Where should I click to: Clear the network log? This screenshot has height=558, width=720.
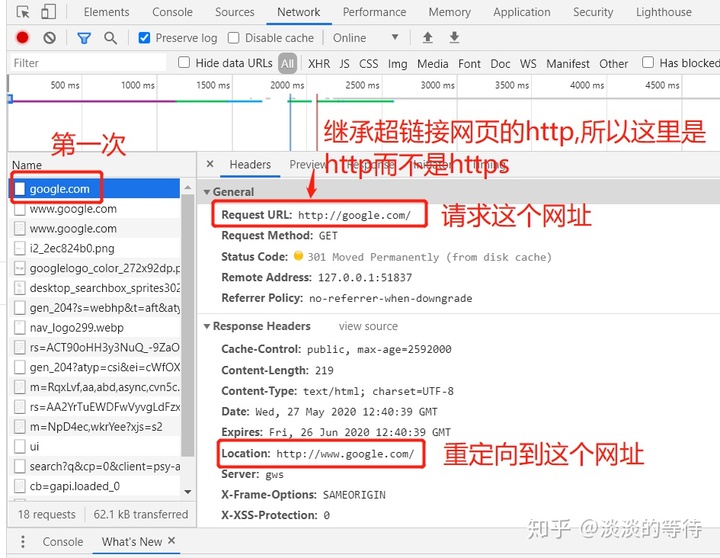pos(49,38)
